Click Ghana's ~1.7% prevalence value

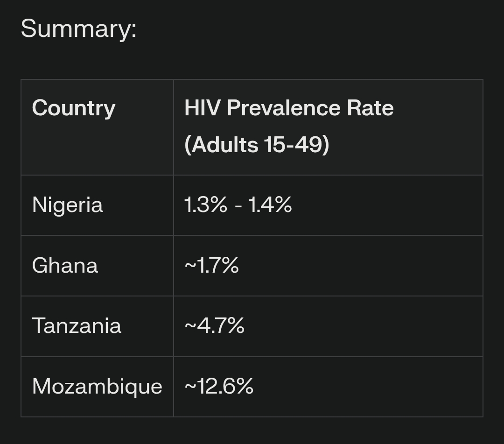(x=212, y=266)
